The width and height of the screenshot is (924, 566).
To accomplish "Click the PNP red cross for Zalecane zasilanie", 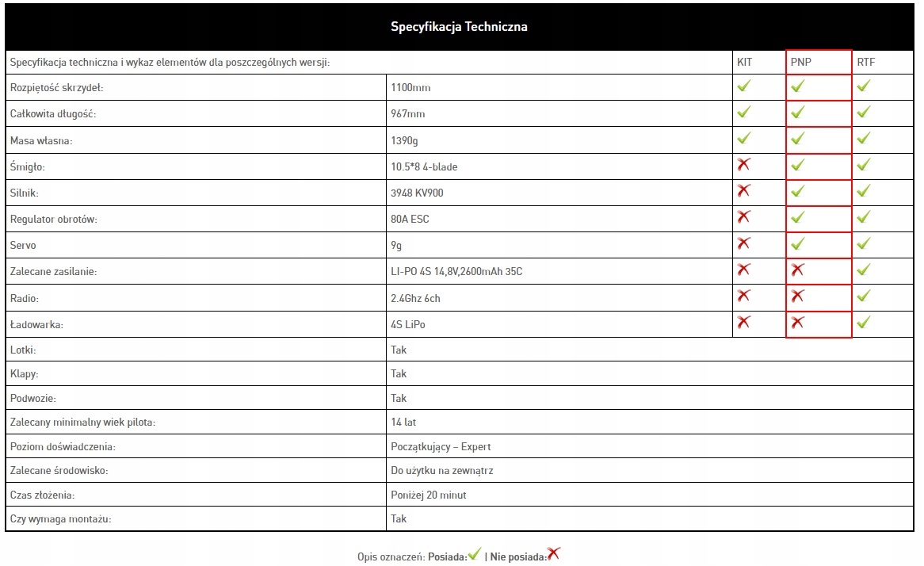I will point(797,270).
